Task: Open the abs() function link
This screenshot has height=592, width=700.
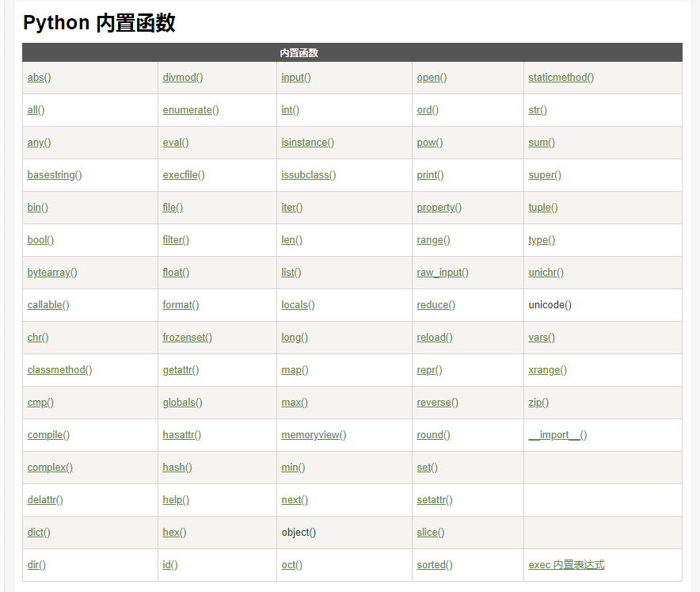Action: click(x=39, y=78)
